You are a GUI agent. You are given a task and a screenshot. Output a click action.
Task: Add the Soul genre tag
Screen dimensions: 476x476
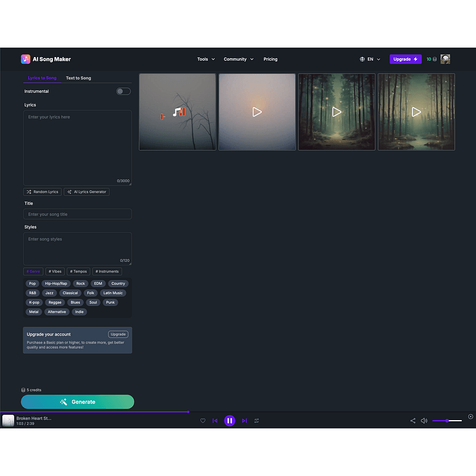coord(93,302)
